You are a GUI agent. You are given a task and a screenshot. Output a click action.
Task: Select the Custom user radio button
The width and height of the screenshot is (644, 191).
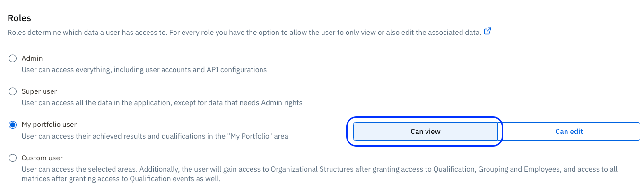tap(13, 158)
